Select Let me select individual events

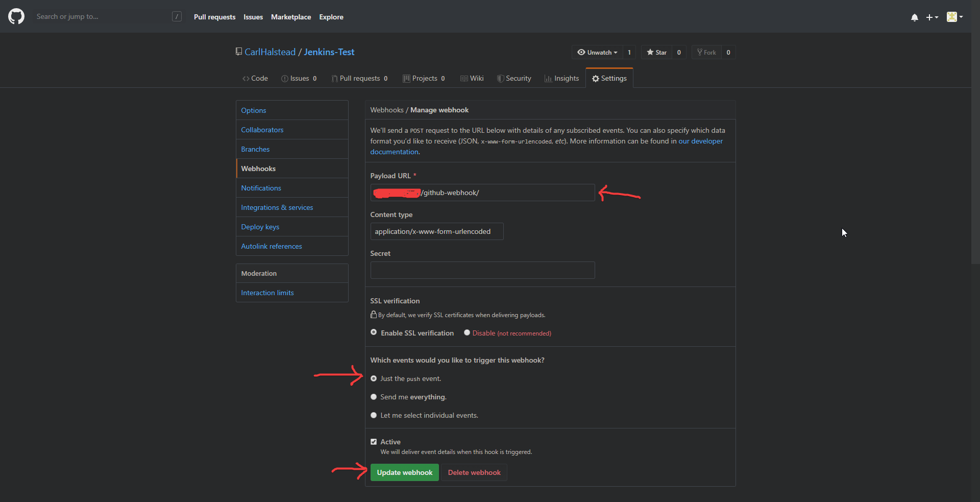coord(374,415)
